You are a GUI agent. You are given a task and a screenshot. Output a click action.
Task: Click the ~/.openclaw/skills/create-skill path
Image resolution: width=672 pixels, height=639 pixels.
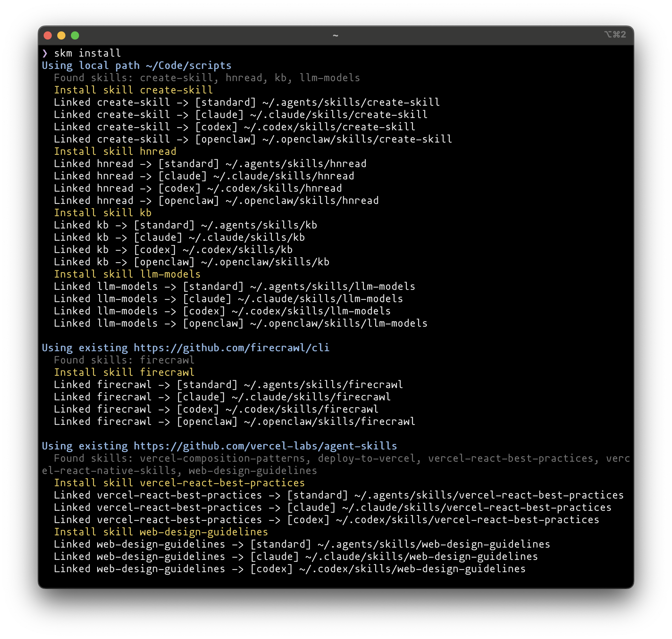[357, 139]
